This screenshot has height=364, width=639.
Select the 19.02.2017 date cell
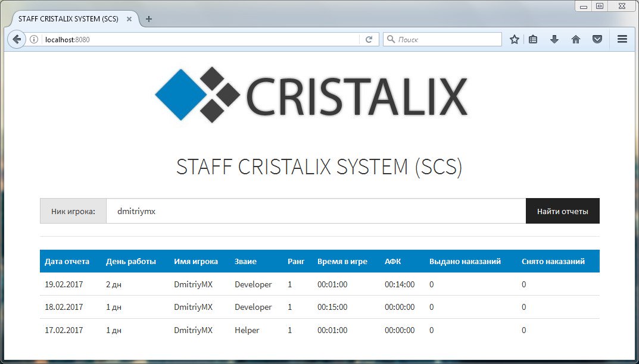click(x=64, y=284)
